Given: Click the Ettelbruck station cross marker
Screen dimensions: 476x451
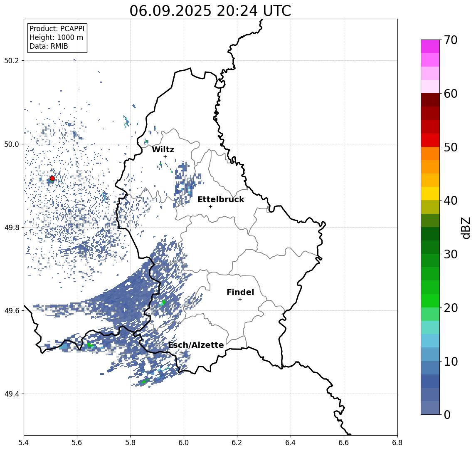Looking at the screenshot, I should pos(210,207).
